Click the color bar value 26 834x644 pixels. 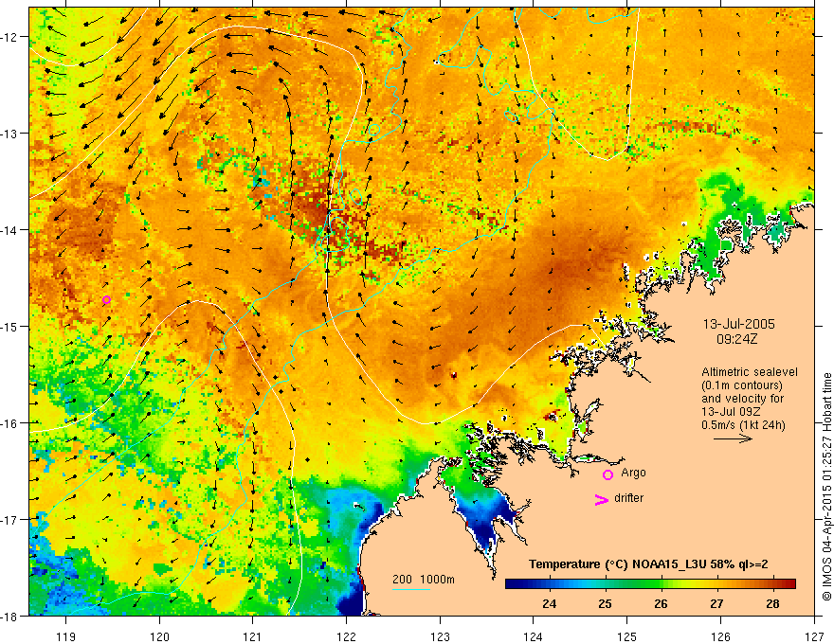click(661, 603)
